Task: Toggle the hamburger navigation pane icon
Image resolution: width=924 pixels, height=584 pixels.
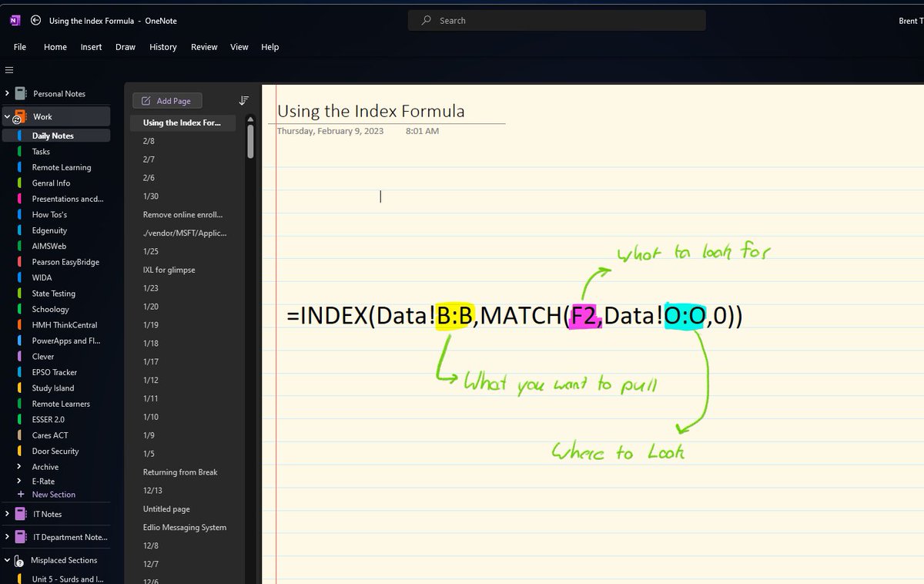Action: click(x=9, y=70)
